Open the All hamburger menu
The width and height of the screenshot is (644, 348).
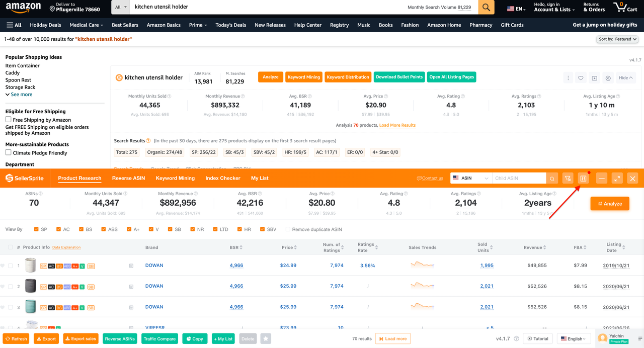(14, 25)
